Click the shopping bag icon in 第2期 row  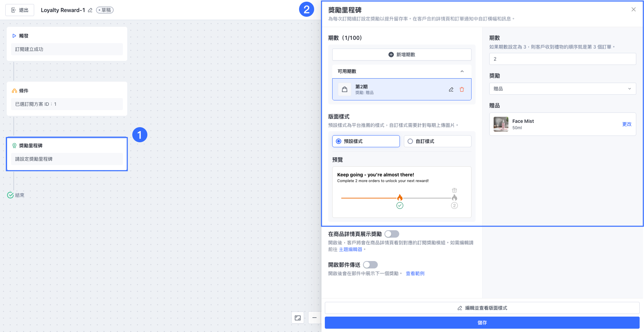point(345,90)
